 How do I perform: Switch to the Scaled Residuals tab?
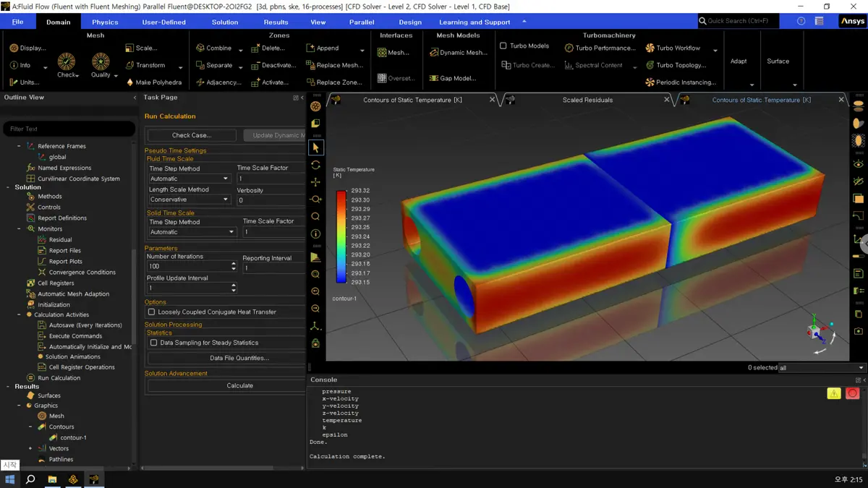587,100
